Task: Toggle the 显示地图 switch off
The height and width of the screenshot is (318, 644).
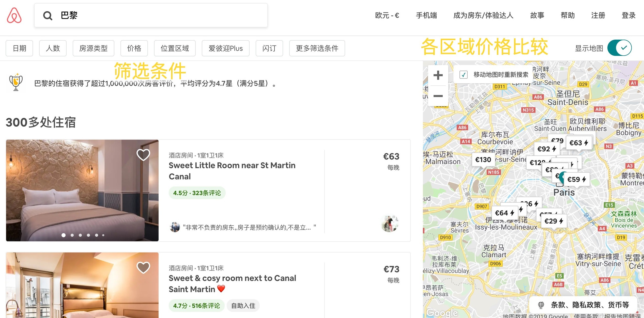Action: coord(619,48)
